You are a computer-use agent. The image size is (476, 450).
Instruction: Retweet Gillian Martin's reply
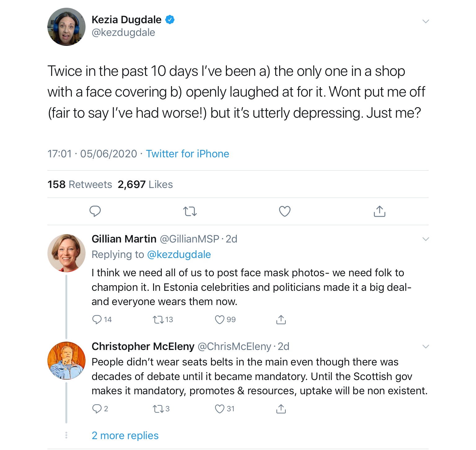click(158, 319)
